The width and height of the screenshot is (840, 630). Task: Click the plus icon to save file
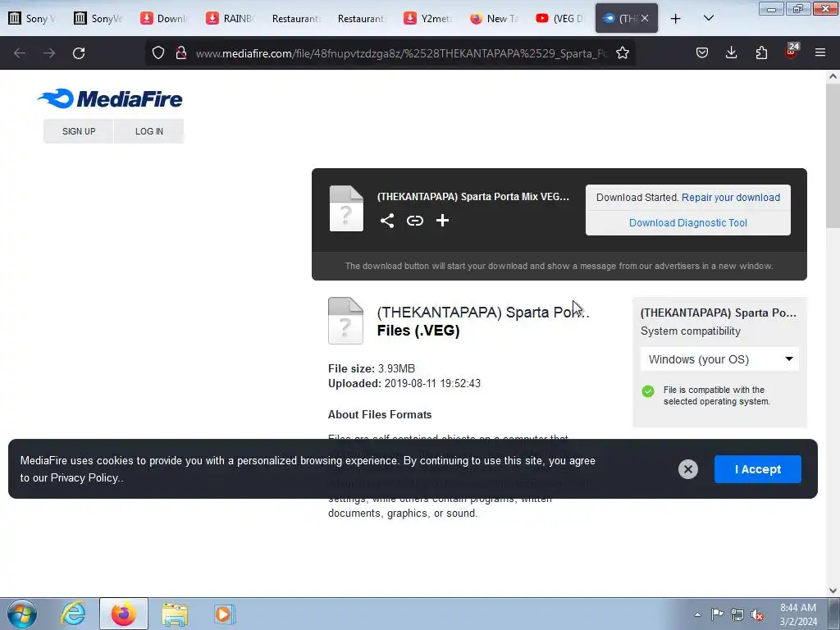pos(442,221)
